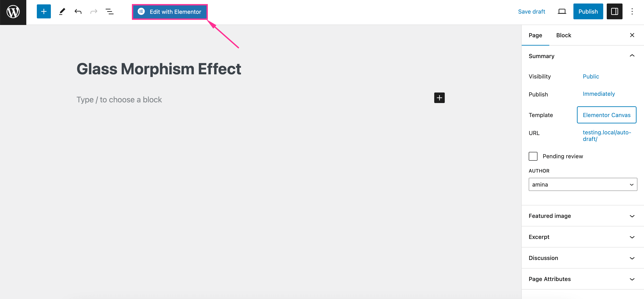The height and width of the screenshot is (299, 644).
Task: Click the Settings sidebar toggle icon
Action: tap(615, 11)
